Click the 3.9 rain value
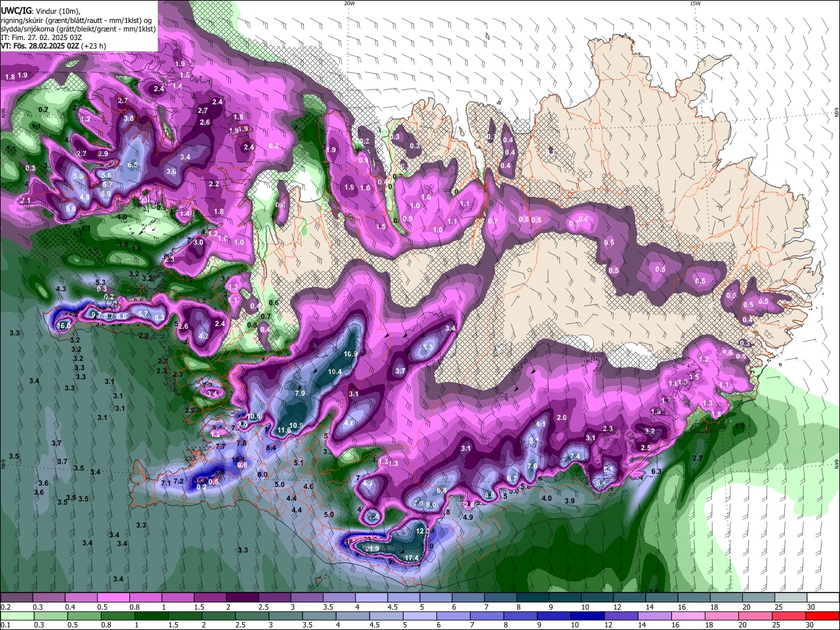Screen dimensions: 840x630 pyautogui.click(x=570, y=501)
